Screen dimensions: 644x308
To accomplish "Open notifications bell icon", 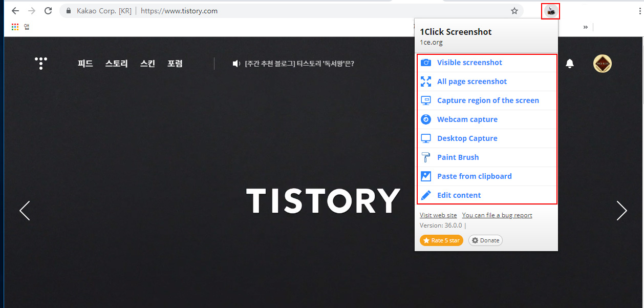I will coord(569,64).
